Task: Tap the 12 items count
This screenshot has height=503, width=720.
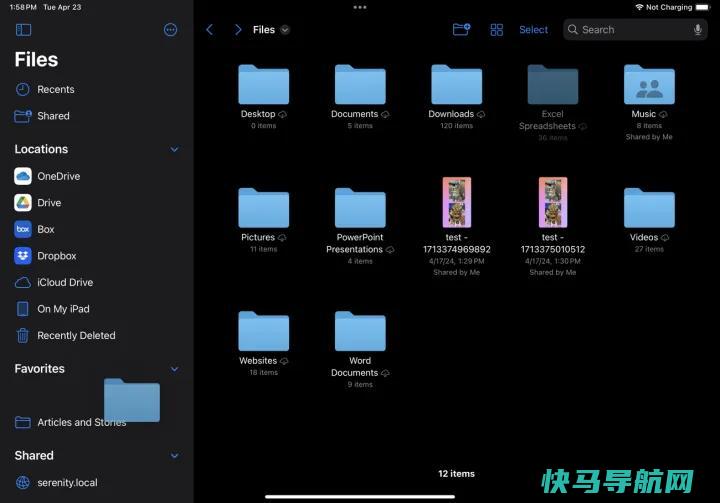Action: (x=456, y=474)
